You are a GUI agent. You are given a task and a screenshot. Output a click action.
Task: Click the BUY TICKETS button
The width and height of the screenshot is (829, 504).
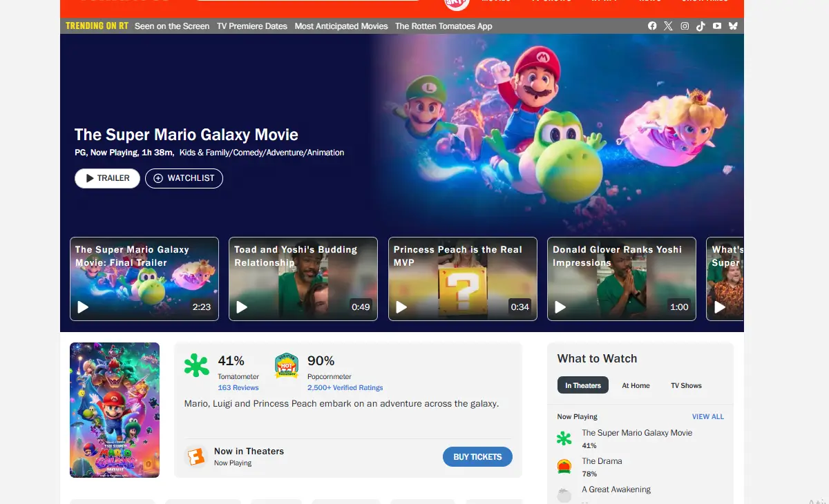(x=477, y=456)
